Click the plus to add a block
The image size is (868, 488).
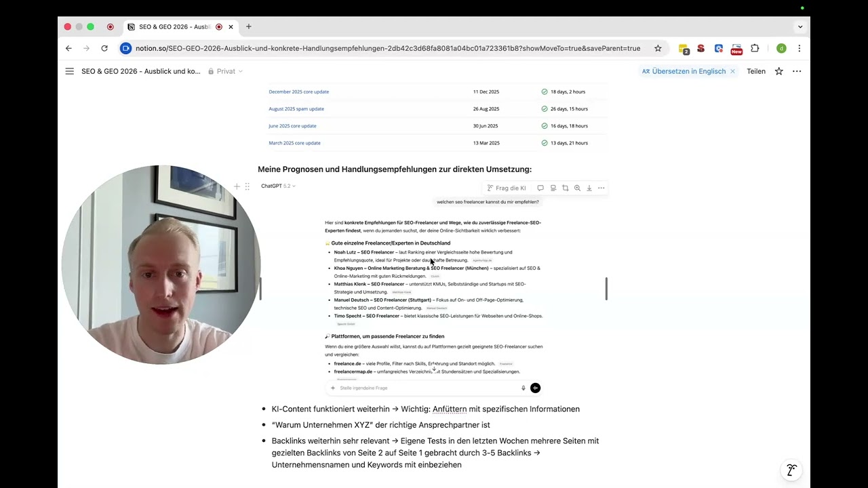click(237, 186)
